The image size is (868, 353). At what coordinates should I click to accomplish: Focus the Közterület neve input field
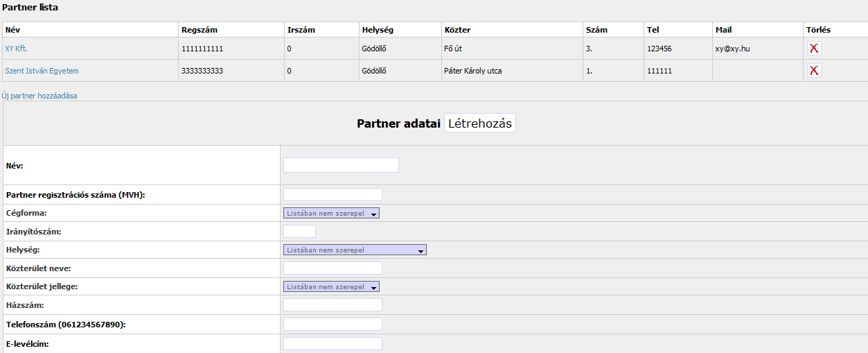pos(333,268)
